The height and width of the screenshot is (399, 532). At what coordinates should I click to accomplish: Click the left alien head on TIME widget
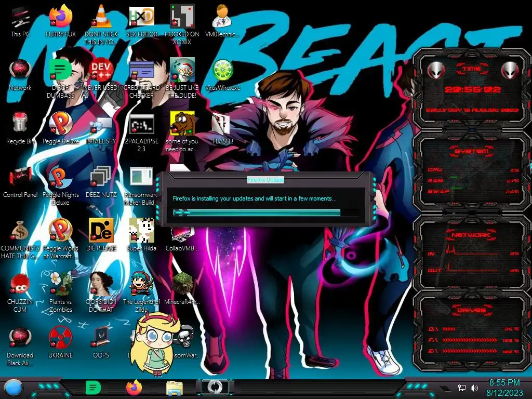pyautogui.click(x=436, y=70)
